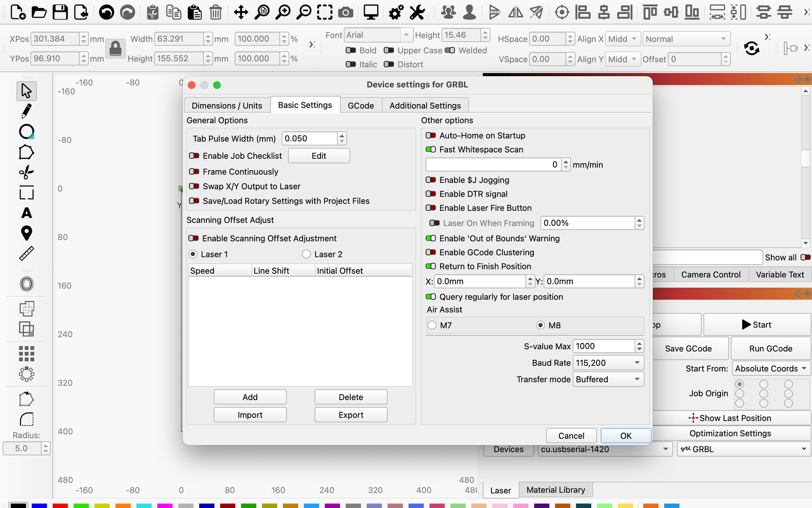
Task: Open Start From Absolute Coords dropdown
Action: pyautogui.click(x=771, y=369)
